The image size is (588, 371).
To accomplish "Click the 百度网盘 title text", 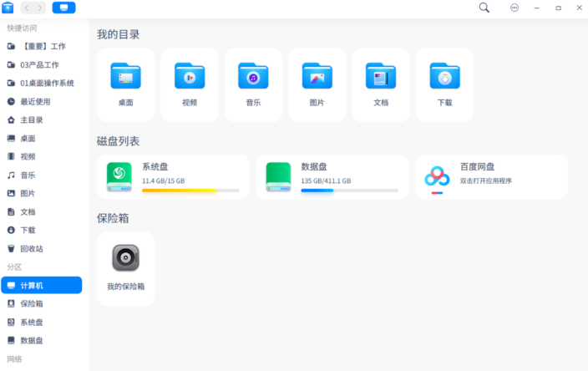I will [477, 166].
